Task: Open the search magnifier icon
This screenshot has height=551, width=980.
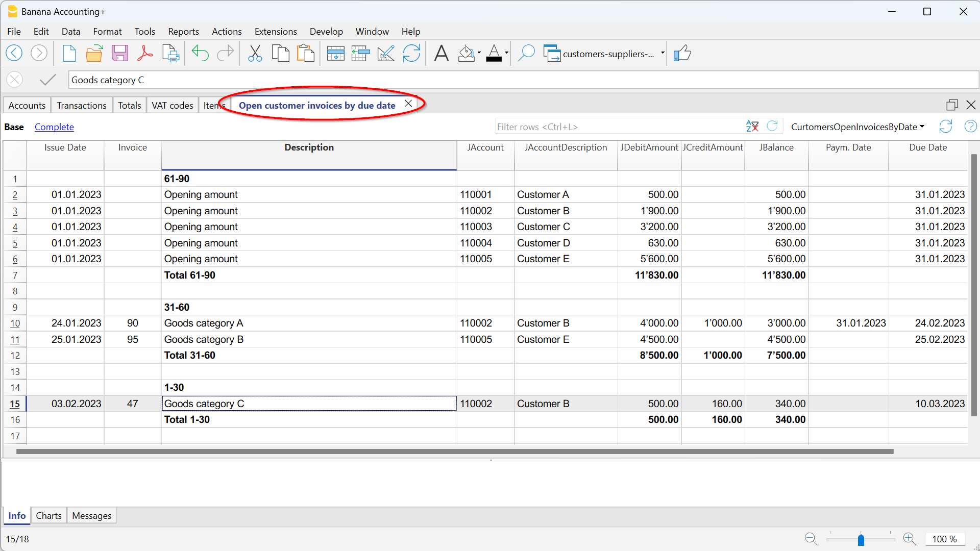Action: 527,53
